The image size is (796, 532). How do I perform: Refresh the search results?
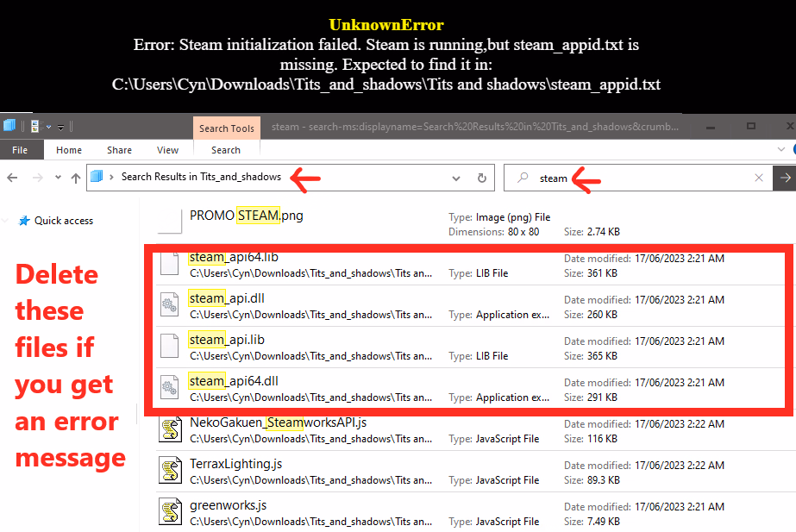point(482,178)
